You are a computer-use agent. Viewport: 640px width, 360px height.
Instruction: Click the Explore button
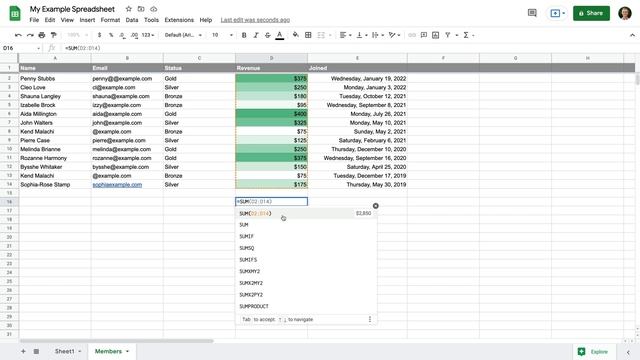point(593,351)
